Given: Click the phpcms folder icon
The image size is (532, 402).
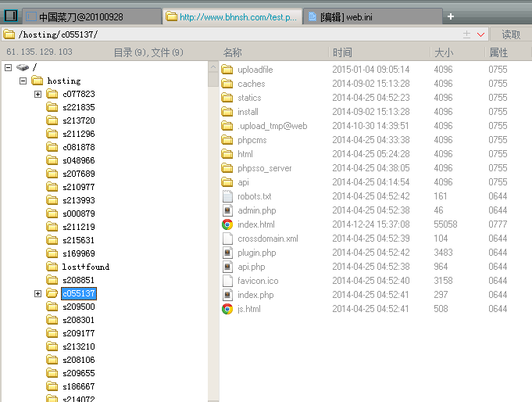Looking at the screenshot, I should click(227, 140).
